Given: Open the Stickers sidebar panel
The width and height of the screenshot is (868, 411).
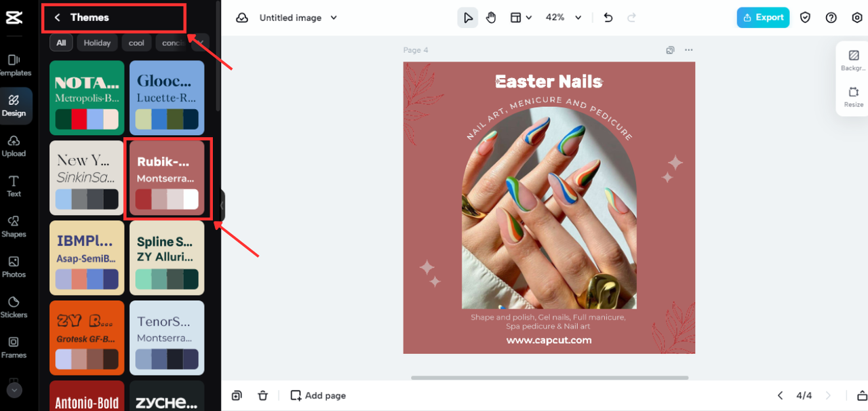Looking at the screenshot, I should tap(14, 307).
